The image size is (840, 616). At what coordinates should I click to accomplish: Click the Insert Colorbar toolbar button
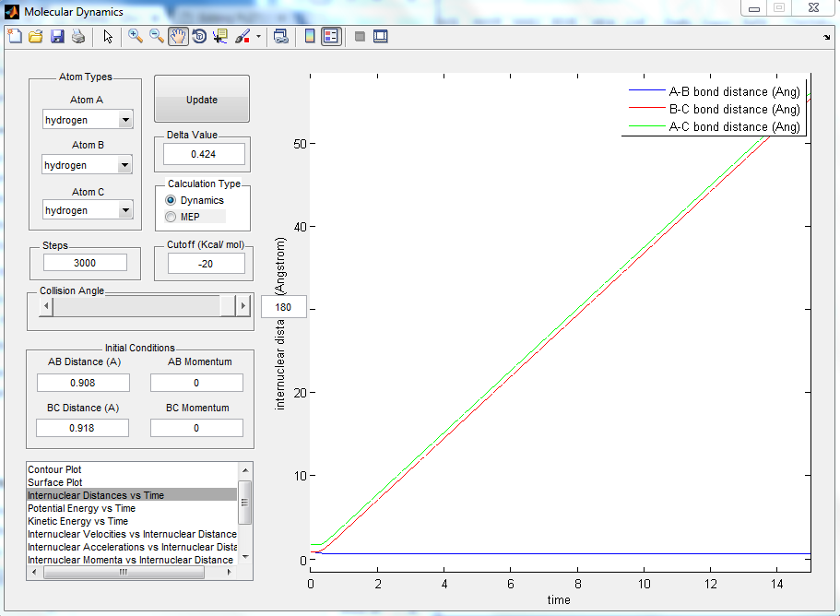coord(310,37)
